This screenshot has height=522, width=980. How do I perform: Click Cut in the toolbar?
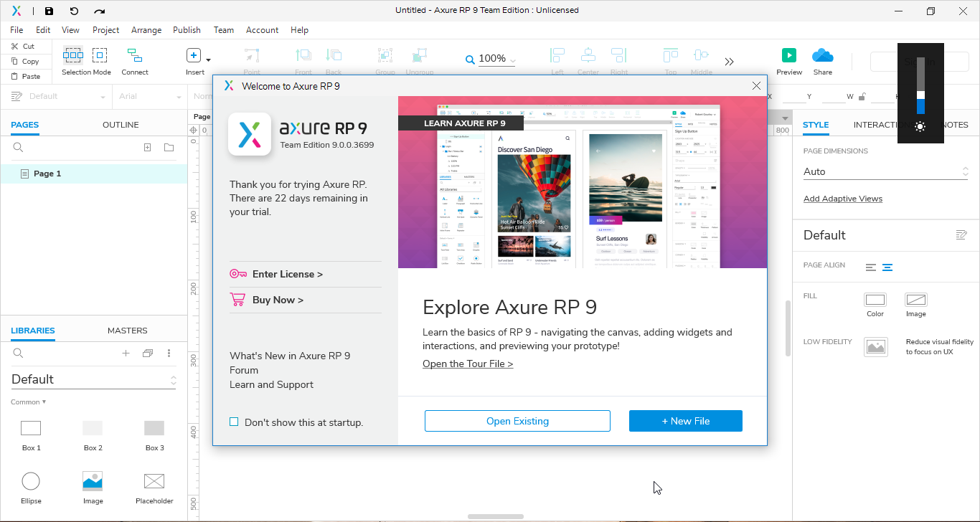(x=22, y=46)
